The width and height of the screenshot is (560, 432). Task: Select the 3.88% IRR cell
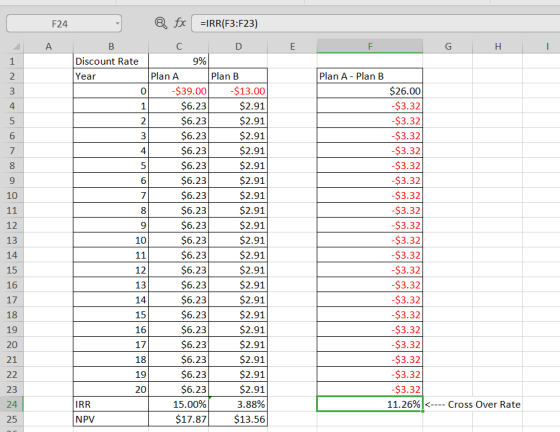pos(238,405)
